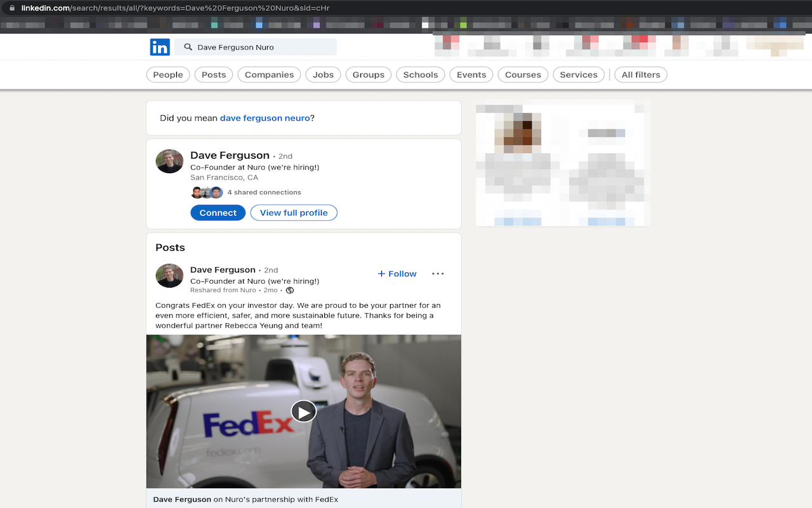Open the post's ellipsis options menu
Screen dimensions: 812x508
[438, 274]
